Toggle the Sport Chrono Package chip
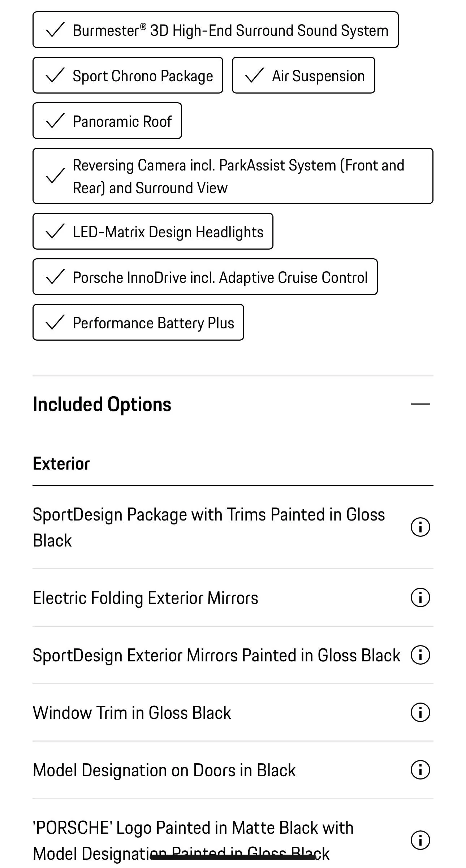The height and width of the screenshot is (868, 466). point(128,75)
